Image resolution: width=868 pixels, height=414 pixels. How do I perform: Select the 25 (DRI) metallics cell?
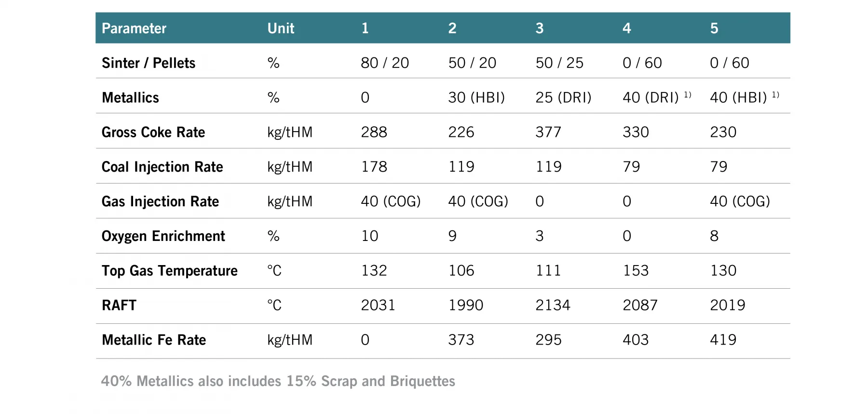[563, 98]
